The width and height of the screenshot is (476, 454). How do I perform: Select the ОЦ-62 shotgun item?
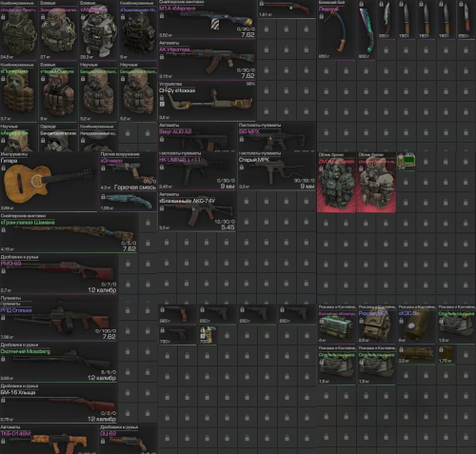tap(129, 440)
